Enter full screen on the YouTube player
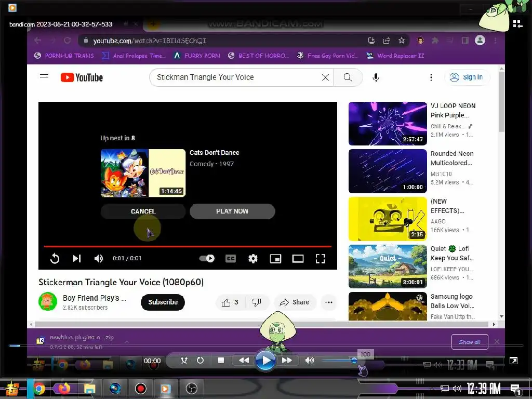The width and height of the screenshot is (532, 399). [320, 259]
